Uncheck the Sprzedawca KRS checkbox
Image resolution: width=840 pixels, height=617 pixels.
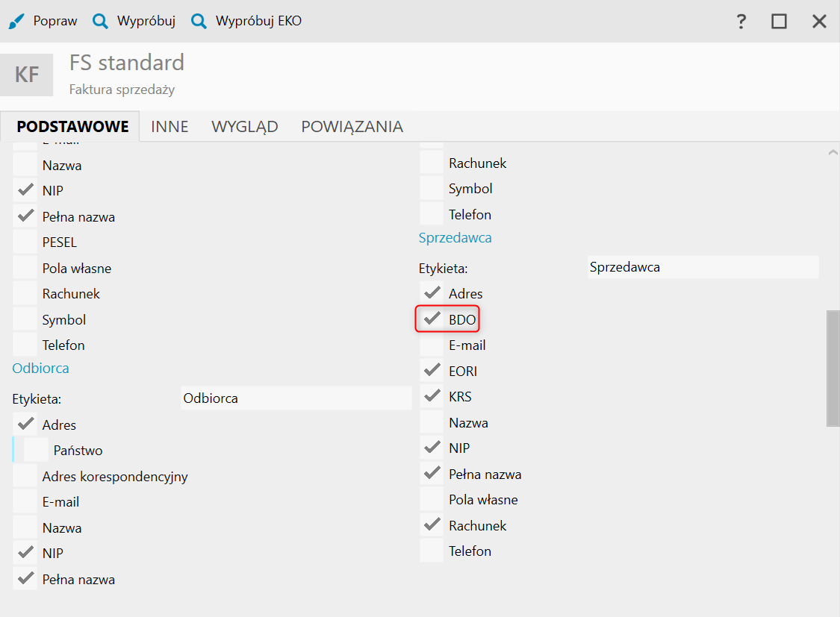(x=432, y=397)
